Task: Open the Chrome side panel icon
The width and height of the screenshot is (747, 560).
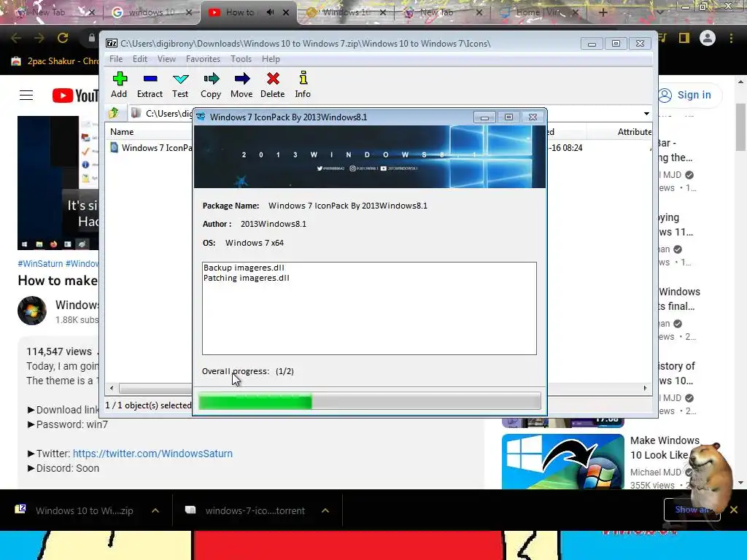Action: tap(684, 38)
